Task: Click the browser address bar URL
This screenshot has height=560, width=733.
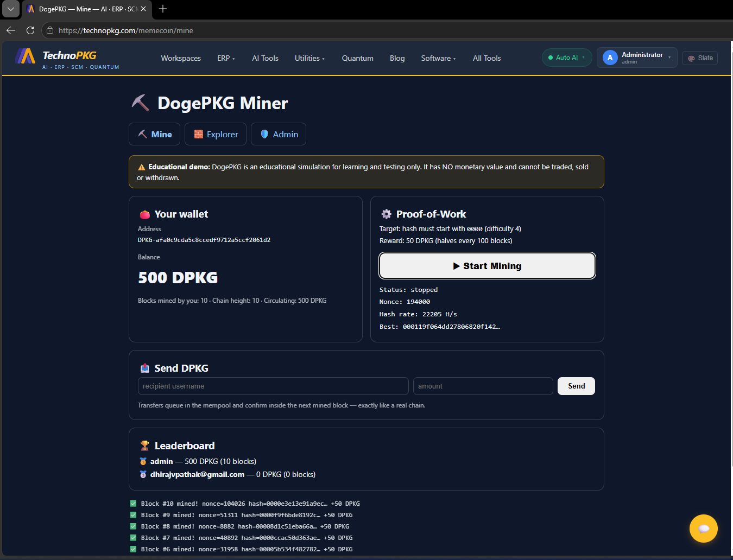Action: click(126, 30)
